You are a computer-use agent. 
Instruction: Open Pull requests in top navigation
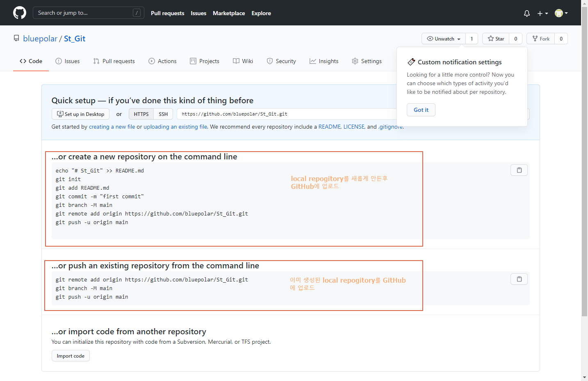[167, 13]
